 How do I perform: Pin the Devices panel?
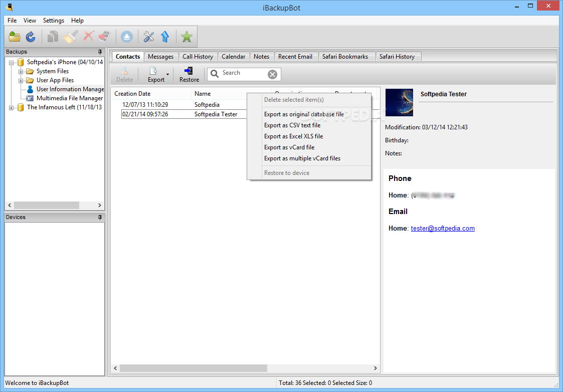[x=100, y=218]
